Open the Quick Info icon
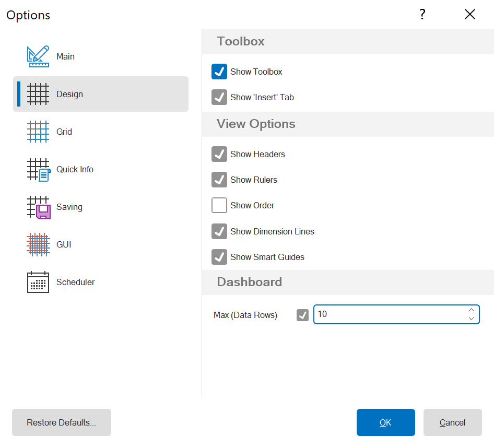This screenshot has width=494, height=448. [38, 170]
